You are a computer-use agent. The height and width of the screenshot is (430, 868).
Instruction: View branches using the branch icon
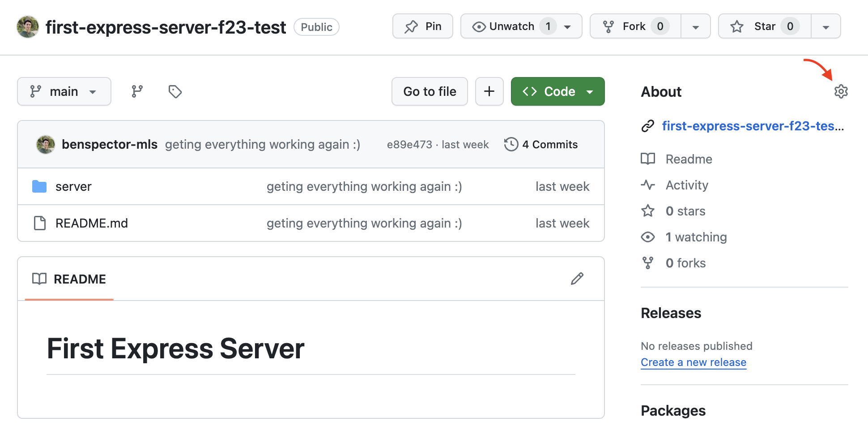[137, 91]
